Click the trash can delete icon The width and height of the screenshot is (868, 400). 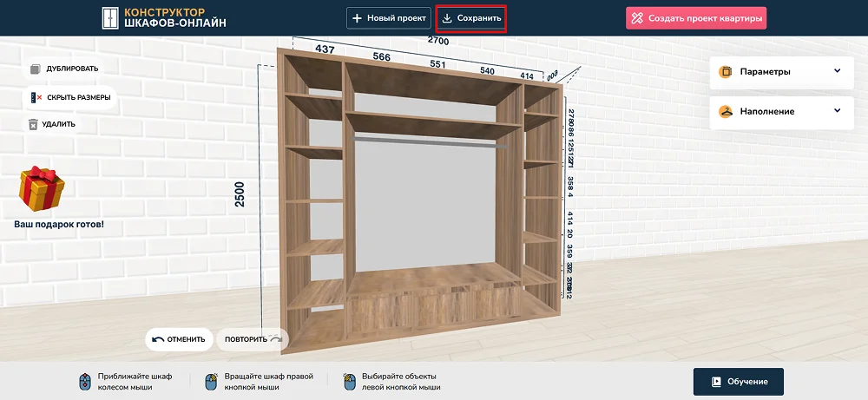click(34, 124)
